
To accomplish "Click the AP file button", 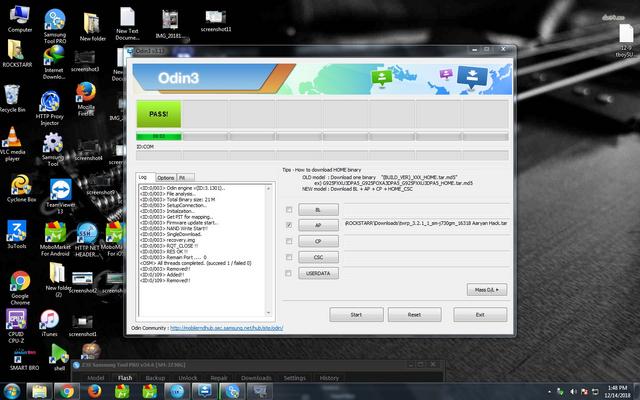I will (318, 225).
